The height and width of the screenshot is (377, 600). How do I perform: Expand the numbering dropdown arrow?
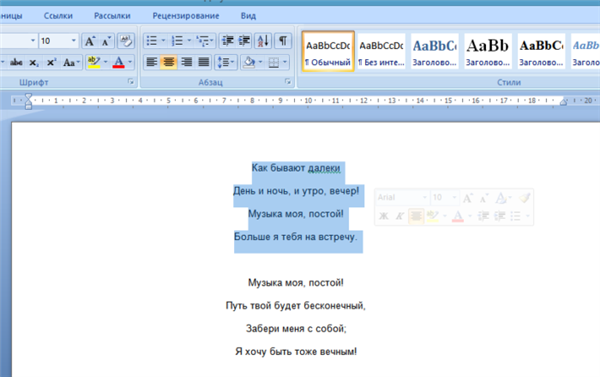(x=189, y=41)
